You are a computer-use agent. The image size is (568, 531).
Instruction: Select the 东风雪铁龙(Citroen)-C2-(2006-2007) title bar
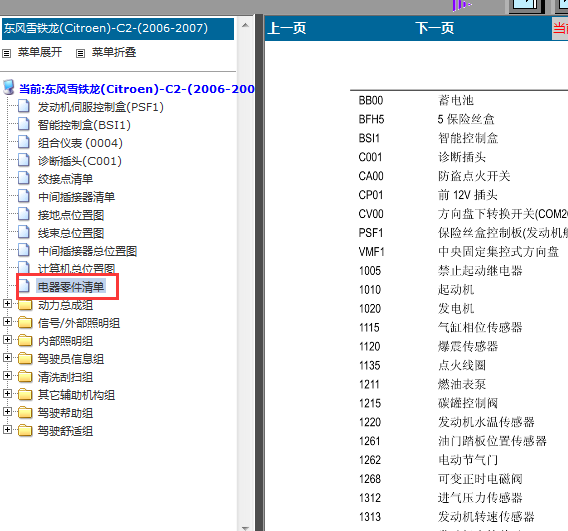click(x=118, y=28)
